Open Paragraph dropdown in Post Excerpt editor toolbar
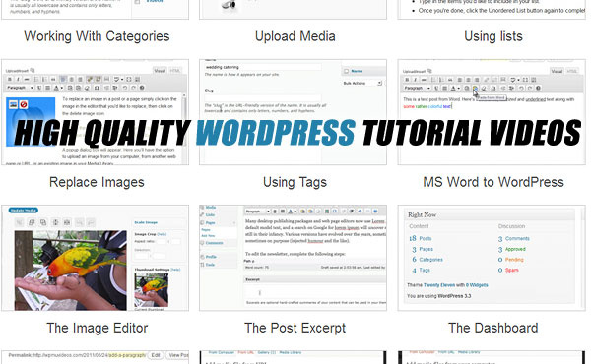Viewport: 591px width, 364px height. tap(258, 212)
